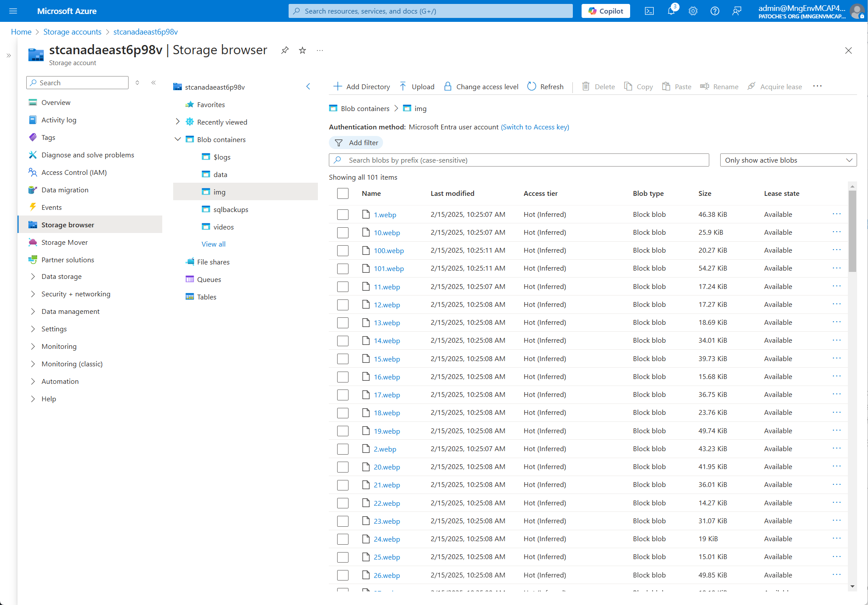Click the Change access level lock icon
Viewport: 868px width, 605px height.
pyautogui.click(x=448, y=86)
